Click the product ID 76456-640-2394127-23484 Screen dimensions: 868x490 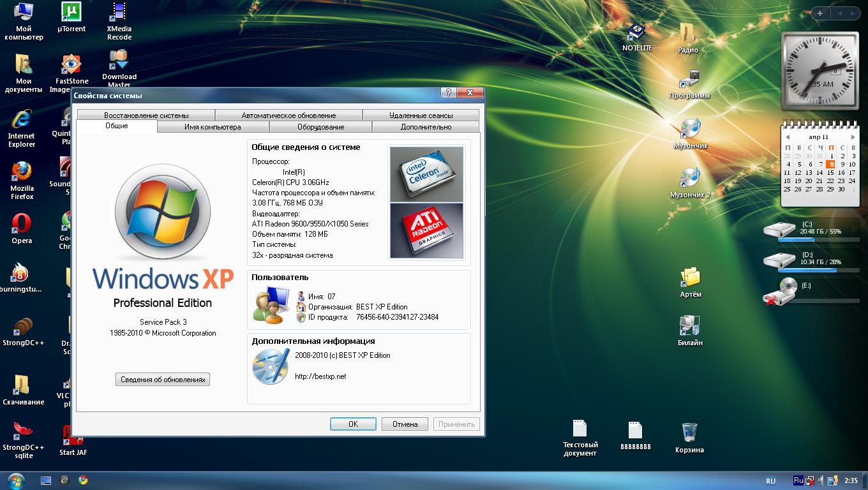click(397, 317)
